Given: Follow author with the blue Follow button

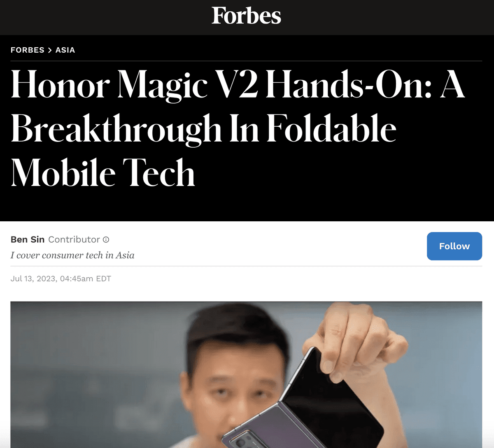Looking at the screenshot, I should (454, 246).
